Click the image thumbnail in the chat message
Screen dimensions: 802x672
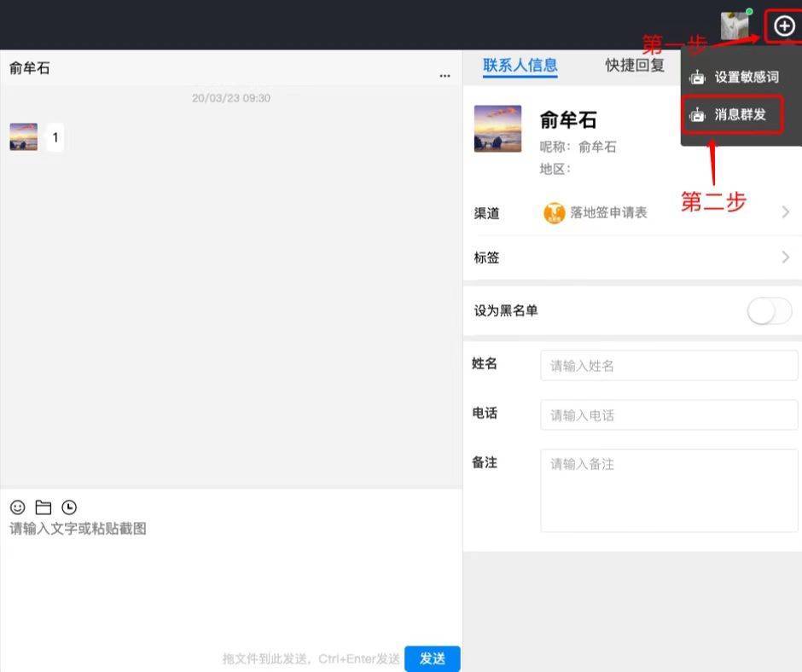coord(23,136)
